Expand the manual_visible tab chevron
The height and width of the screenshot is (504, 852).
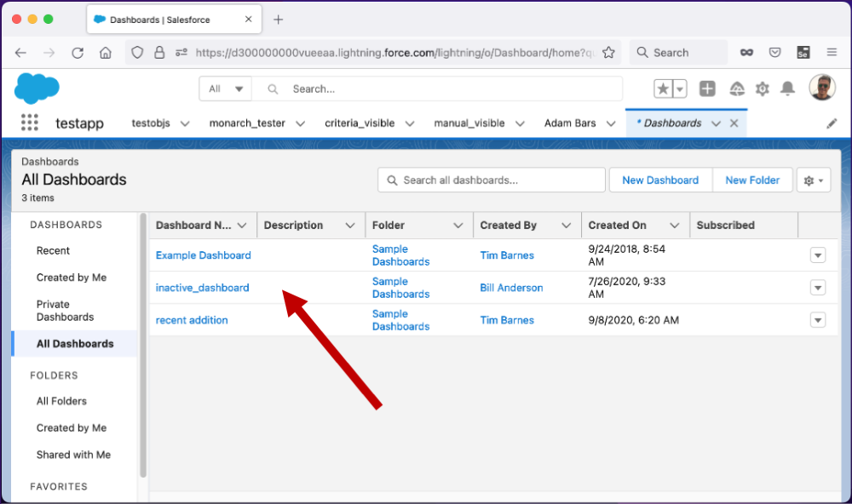[x=520, y=123]
